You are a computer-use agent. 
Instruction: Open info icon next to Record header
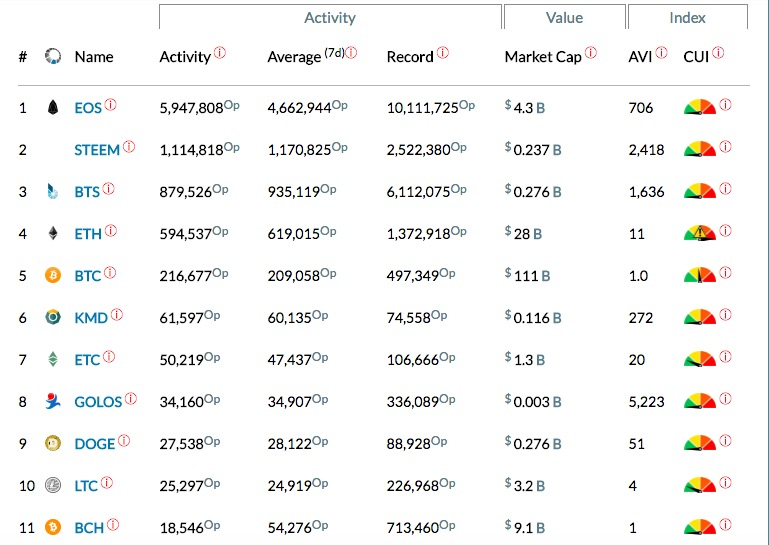(442, 52)
